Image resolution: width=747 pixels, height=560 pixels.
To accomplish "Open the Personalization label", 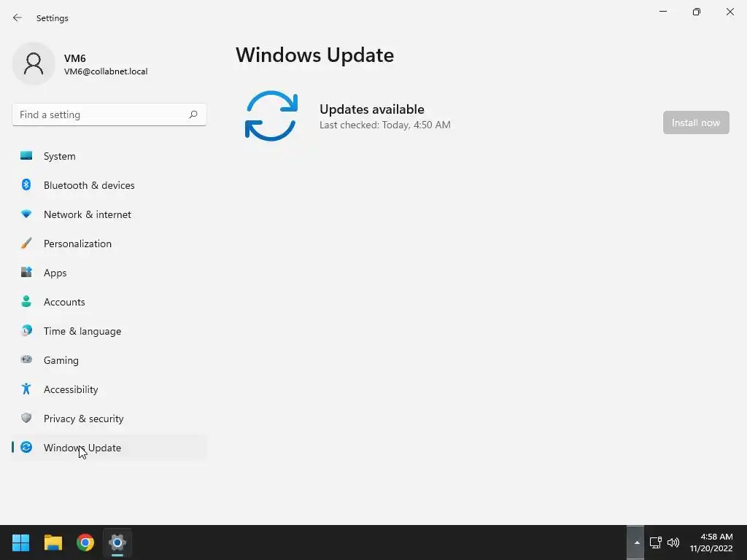I will (77, 244).
